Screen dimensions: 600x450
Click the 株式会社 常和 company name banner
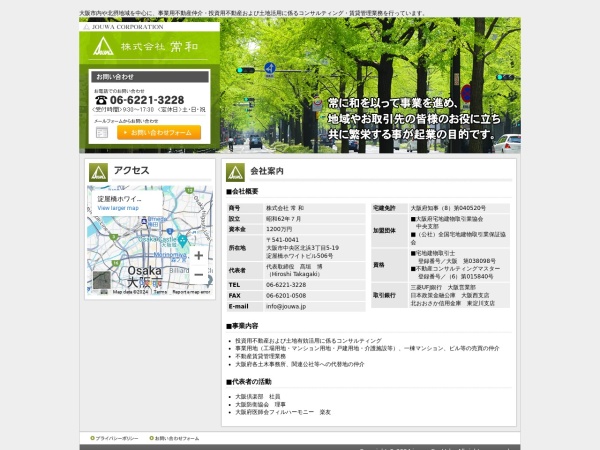pyautogui.click(x=159, y=47)
